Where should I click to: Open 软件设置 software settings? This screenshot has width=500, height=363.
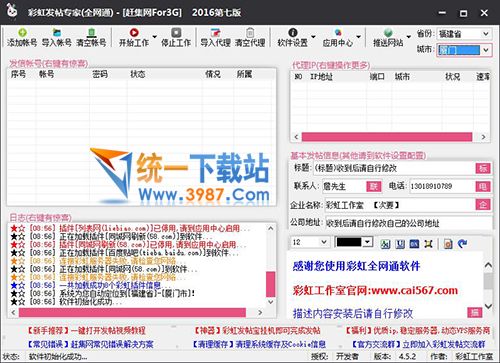tap(293, 37)
